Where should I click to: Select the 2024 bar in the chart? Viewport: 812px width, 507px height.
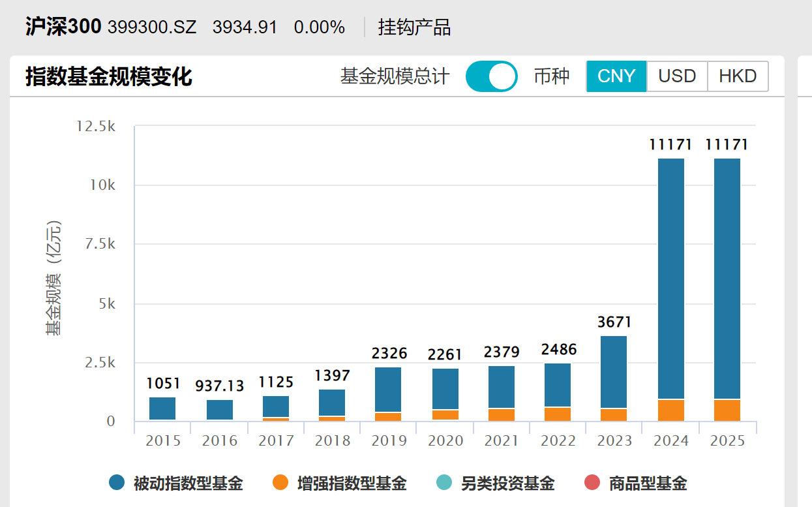click(670, 287)
